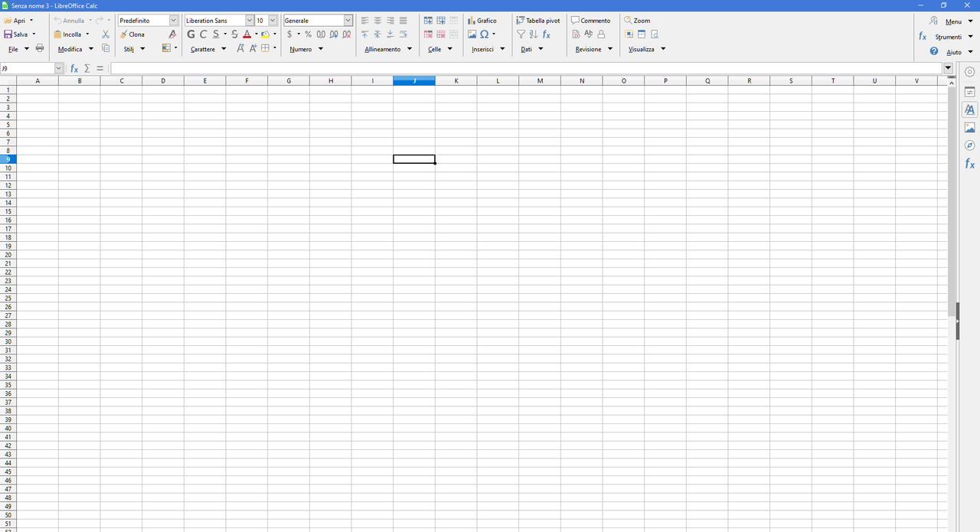
Task: Open the Modifica menu
Action: pos(76,49)
